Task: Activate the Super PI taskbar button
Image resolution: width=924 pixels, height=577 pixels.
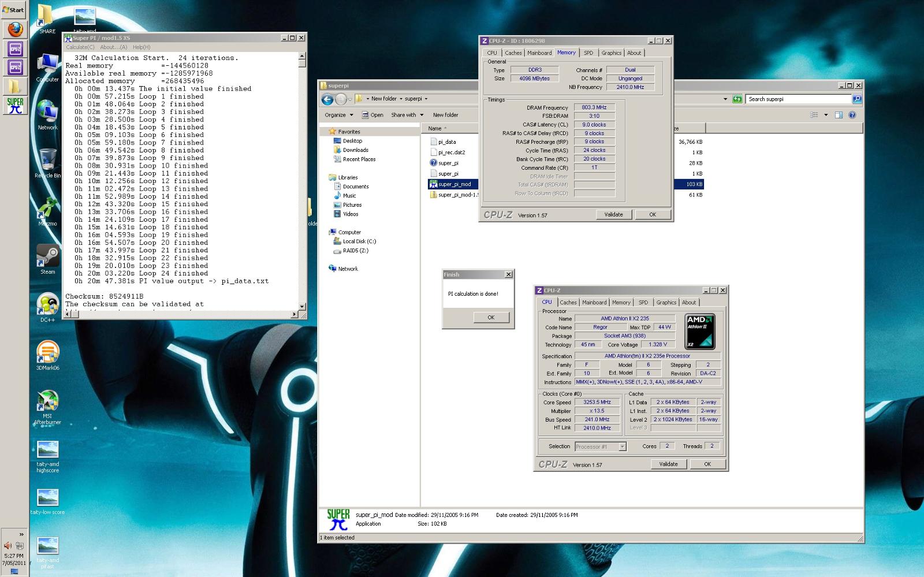Action: pyautogui.click(x=15, y=106)
